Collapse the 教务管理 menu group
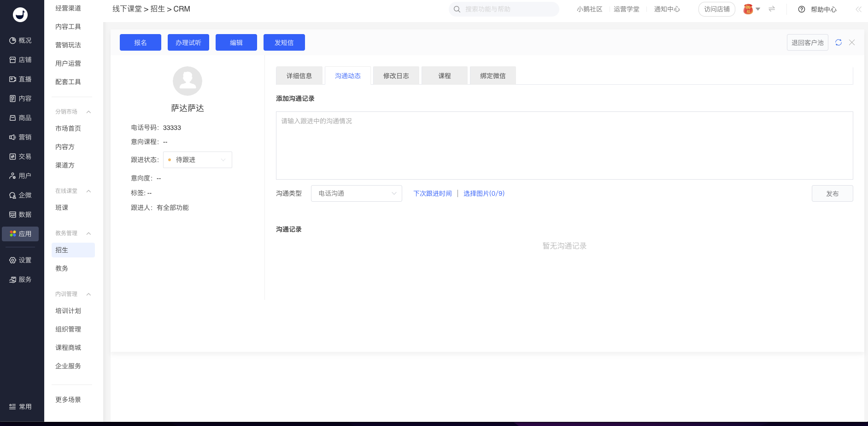This screenshot has height=426, width=868. tap(88, 233)
